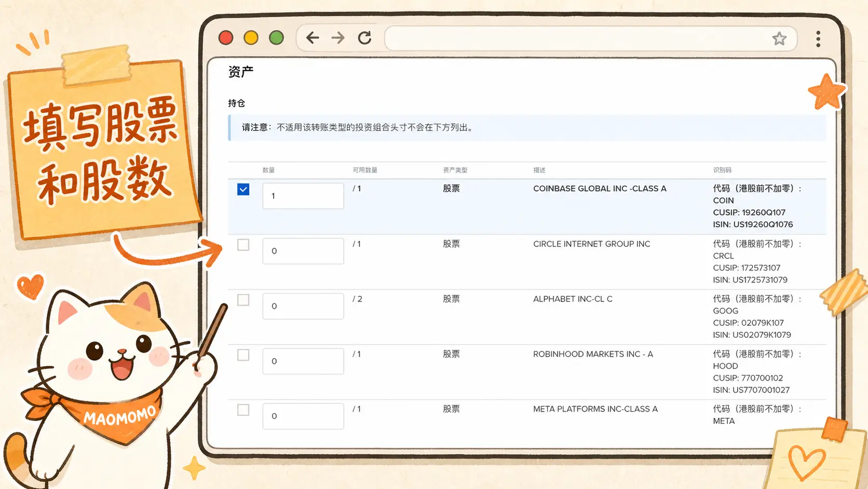Click the 资产类型 column header
This screenshot has height=489, width=868.
click(x=455, y=170)
